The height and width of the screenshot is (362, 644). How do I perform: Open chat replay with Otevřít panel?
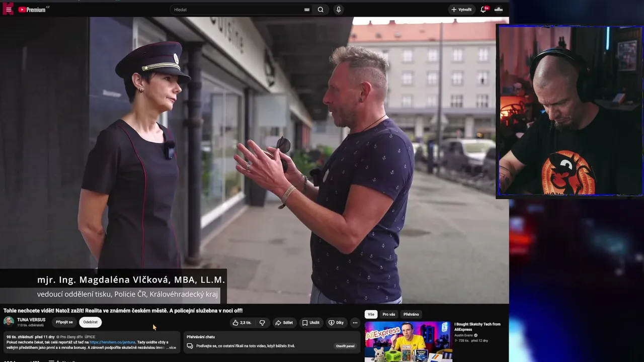click(345, 346)
